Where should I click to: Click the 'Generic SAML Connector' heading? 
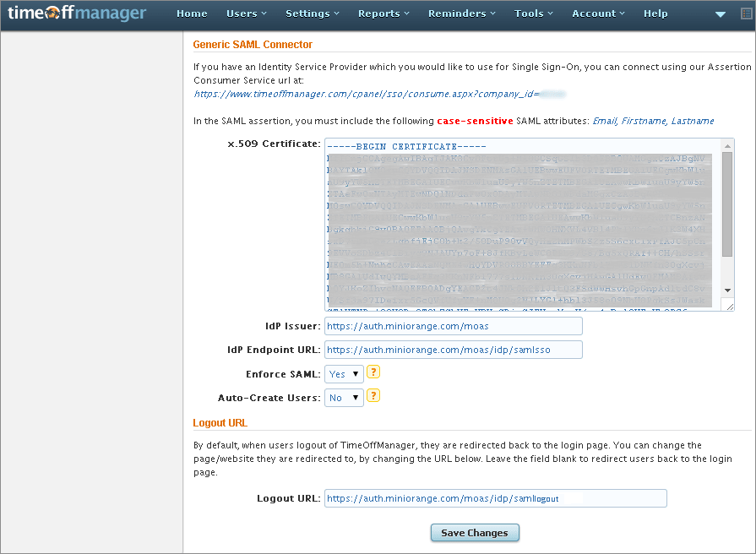pyautogui.click(x=253, y=45)
